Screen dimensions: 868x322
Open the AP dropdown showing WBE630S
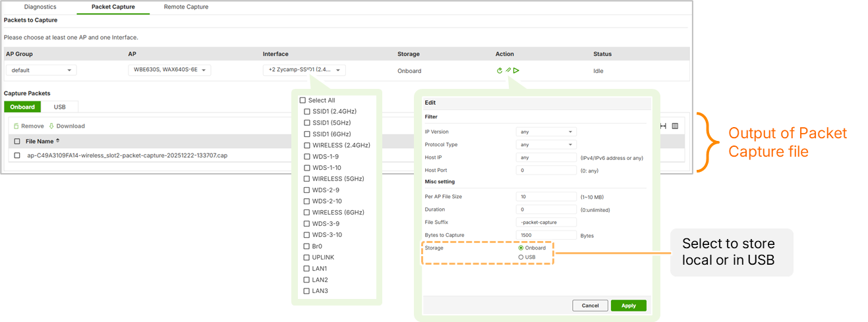[x=169, y=70]
